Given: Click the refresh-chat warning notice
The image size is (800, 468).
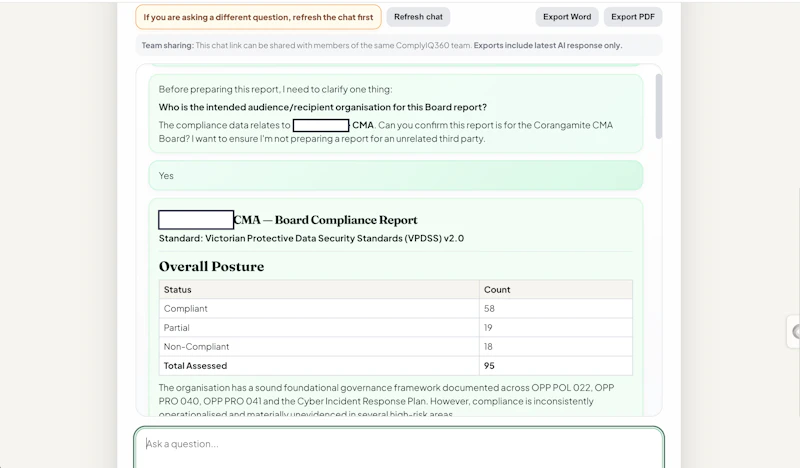Looking at the screenshot, I should coord(258,17).
